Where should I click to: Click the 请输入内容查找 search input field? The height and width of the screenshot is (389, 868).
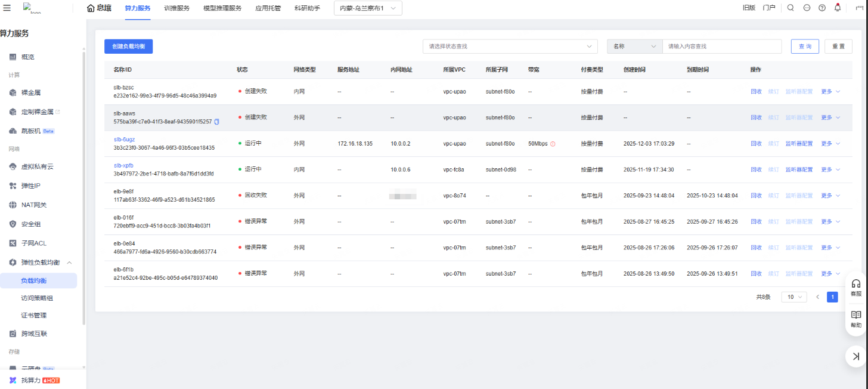click(721, 46)
